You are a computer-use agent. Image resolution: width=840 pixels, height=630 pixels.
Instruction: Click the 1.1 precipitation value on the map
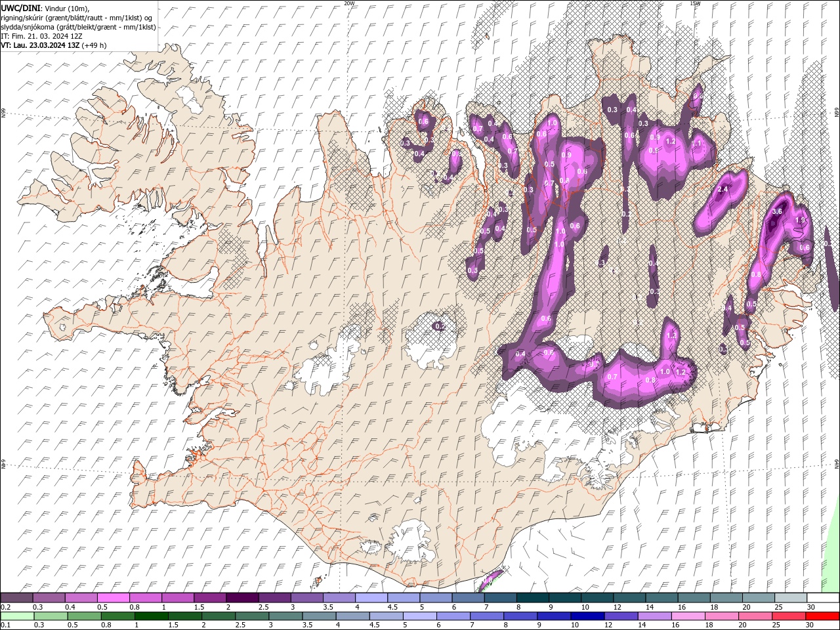pyautogui.click(x=697, y=142)
